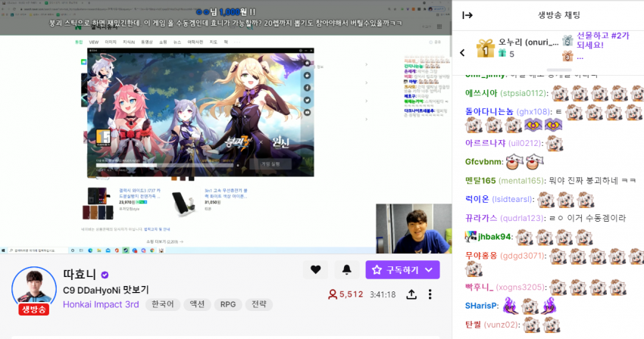Click the stream uptime 3:41:18
Viewport: 644px width, 339px height.
coord(383,294)
